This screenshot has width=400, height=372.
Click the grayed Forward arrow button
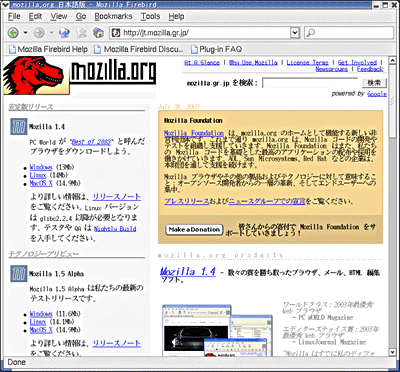point(39,33)
